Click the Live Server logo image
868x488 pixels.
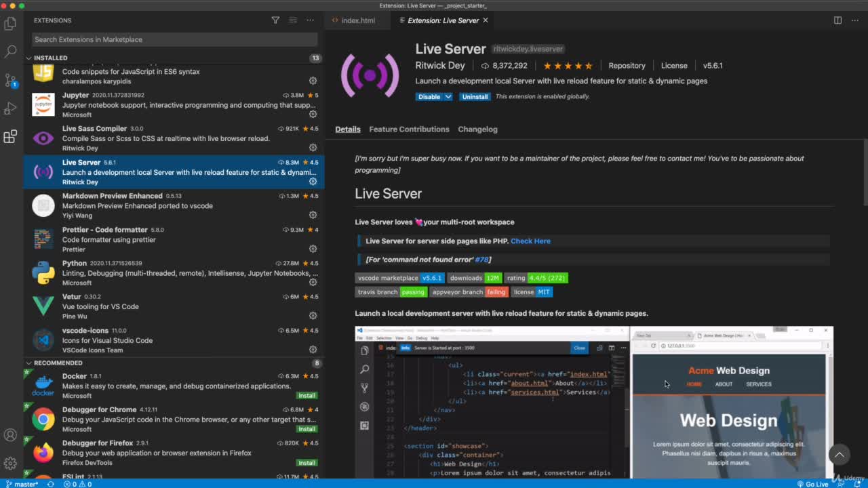tap(370, 75)
